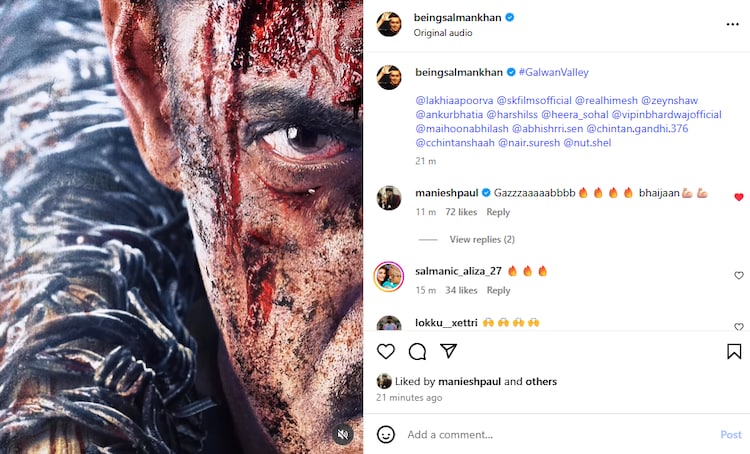Image resolution: width=750 pixels, height=454 pixels.
Task: Reply to salmanic_aliza_27's comment
Action: (x=498, y=290)
